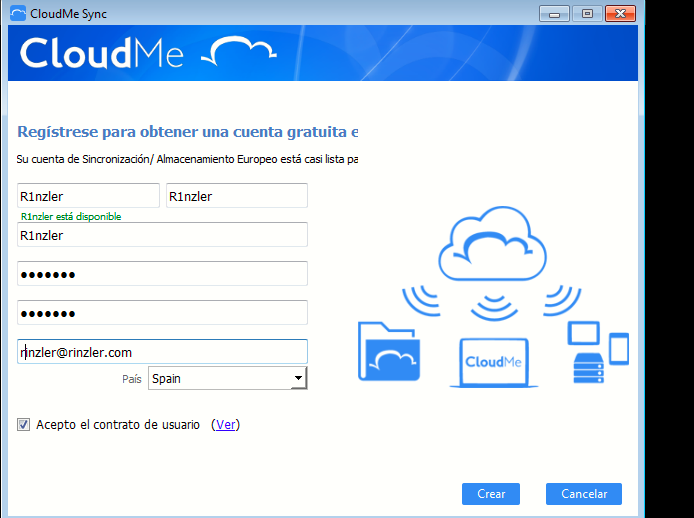Close the CloudMe Sync window
This screenshot has width=694, height=518.
(x=620, y=14)
